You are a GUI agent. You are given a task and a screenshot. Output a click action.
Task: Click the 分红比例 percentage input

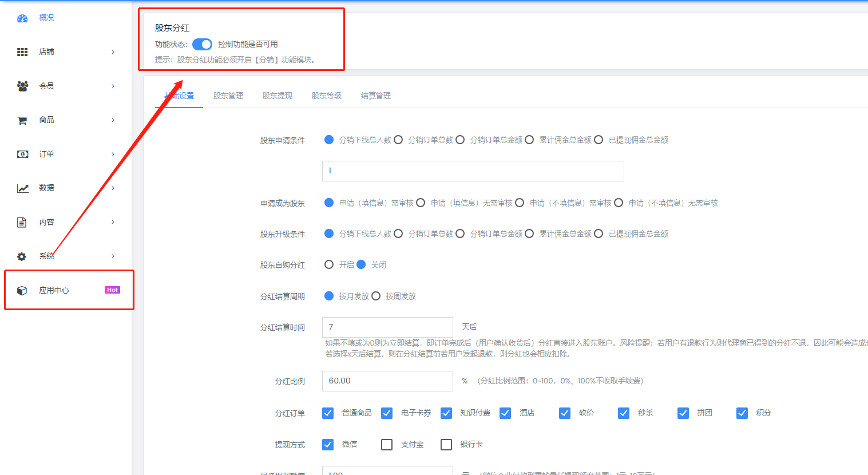[x=387, y=381]
